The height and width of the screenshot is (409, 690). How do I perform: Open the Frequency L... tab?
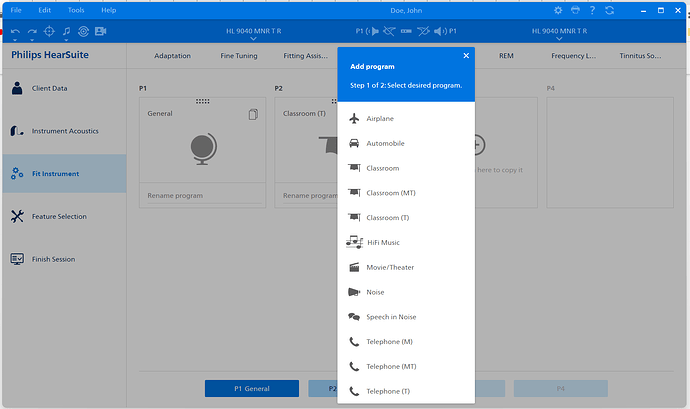coord(573,55)
